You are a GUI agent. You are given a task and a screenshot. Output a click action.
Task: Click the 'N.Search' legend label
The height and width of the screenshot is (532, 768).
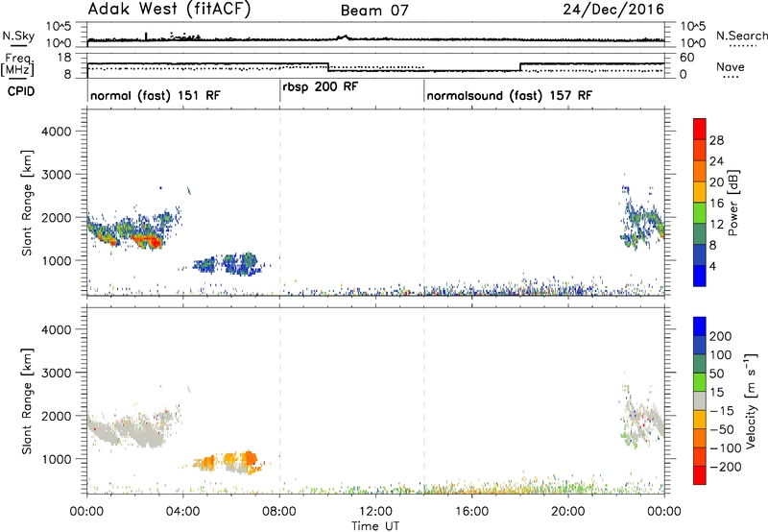click(741, 36)
